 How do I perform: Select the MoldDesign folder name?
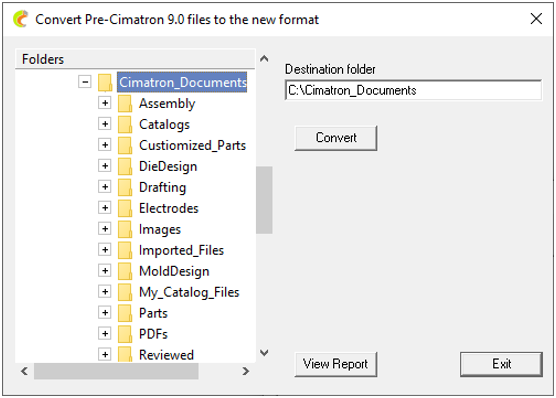[174, 271]
